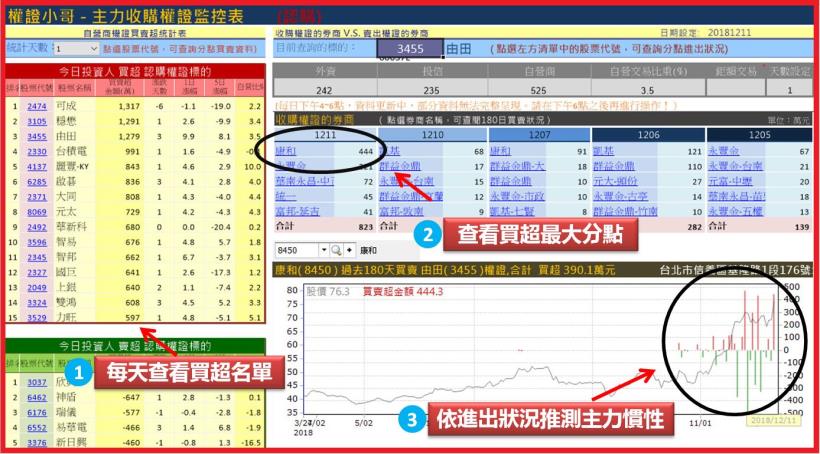Open stock code 3037 in the sell list
The width and height of the screenshot is (820, 454).
[x=37, y=382]
